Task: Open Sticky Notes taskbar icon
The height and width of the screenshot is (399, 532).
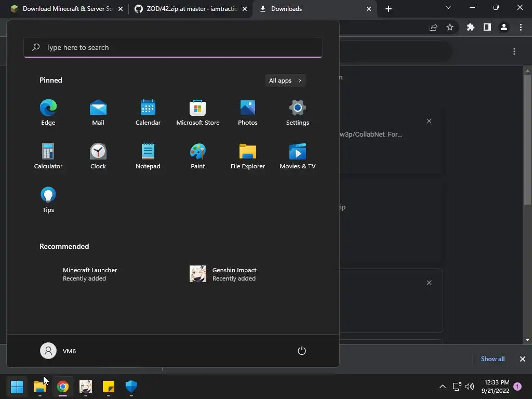Action: tap(109, 387)
